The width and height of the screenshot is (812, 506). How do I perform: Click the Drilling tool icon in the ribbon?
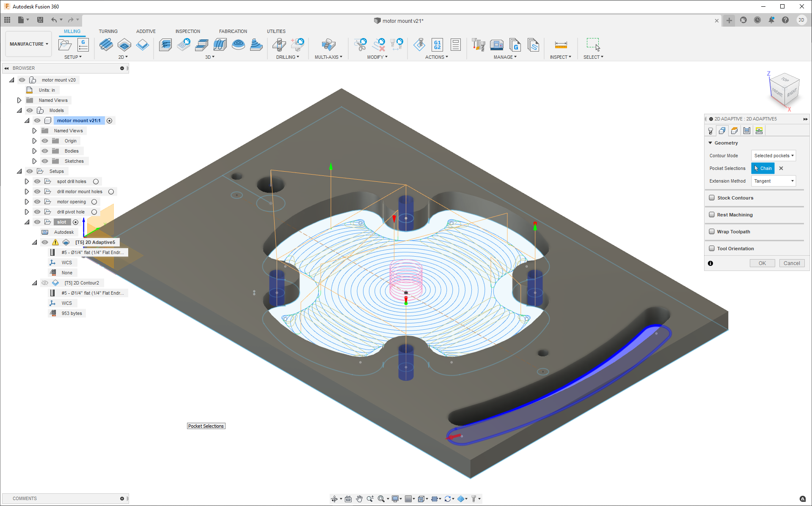pos(278,44)
